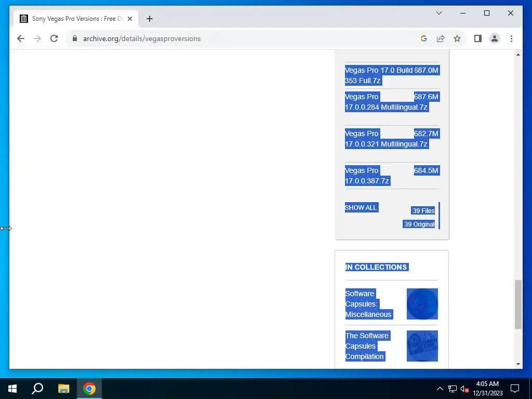Click the scrollbar up arrow

pos(518,54)
